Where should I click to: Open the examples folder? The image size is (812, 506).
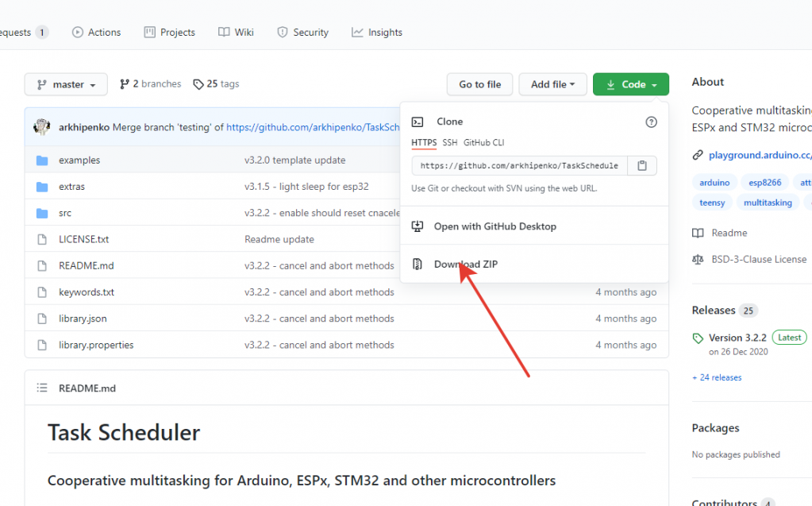(79, 160)
